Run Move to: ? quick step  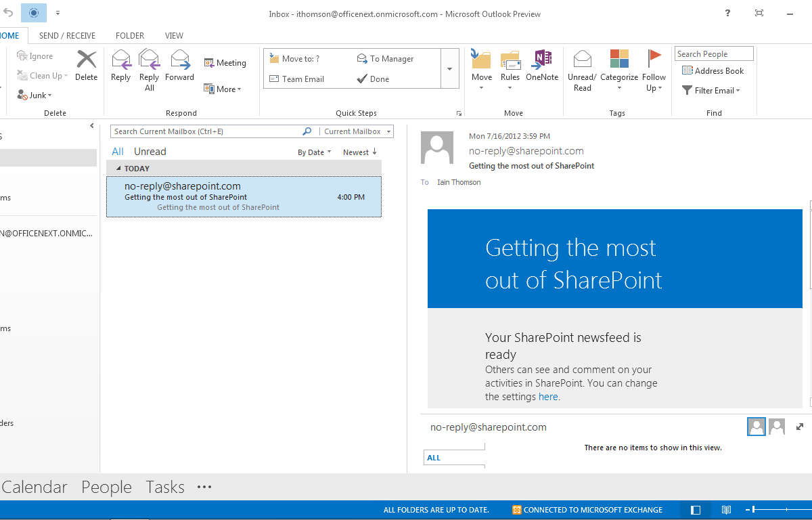[294, 59]
